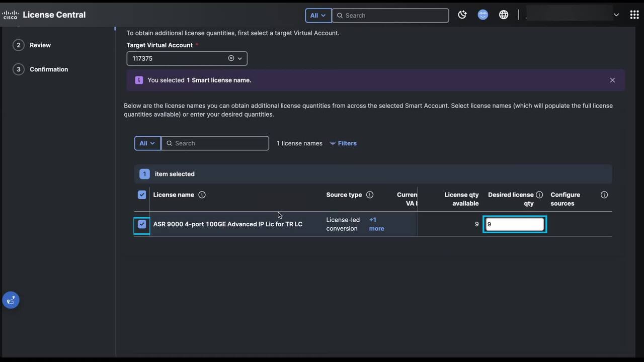
Task: Uncheck the ASR 9000 4-port license row
Action: pyautogui.click(x=142, y=224)
